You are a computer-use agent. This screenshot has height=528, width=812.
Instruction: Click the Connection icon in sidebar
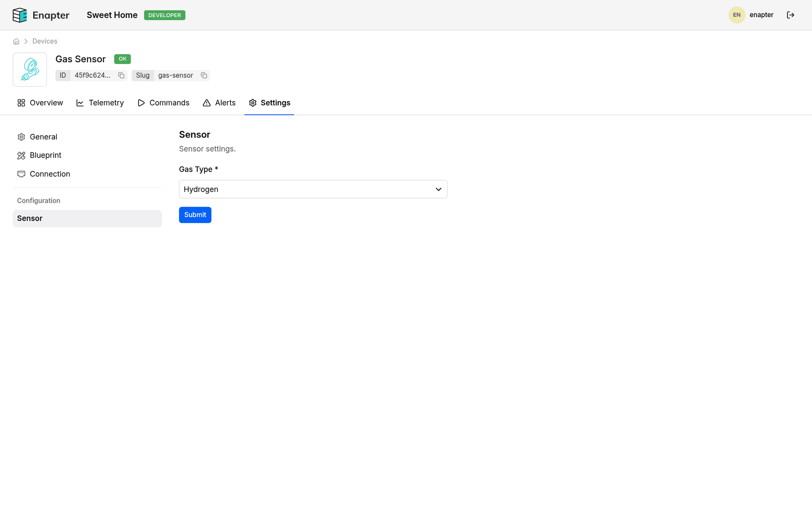(x=21, y=174)
